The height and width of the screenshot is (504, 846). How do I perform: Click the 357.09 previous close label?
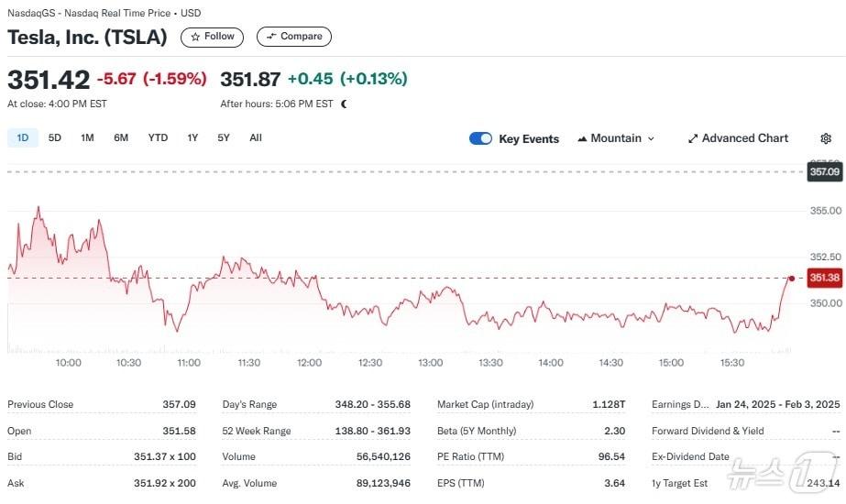click(824, 171)
